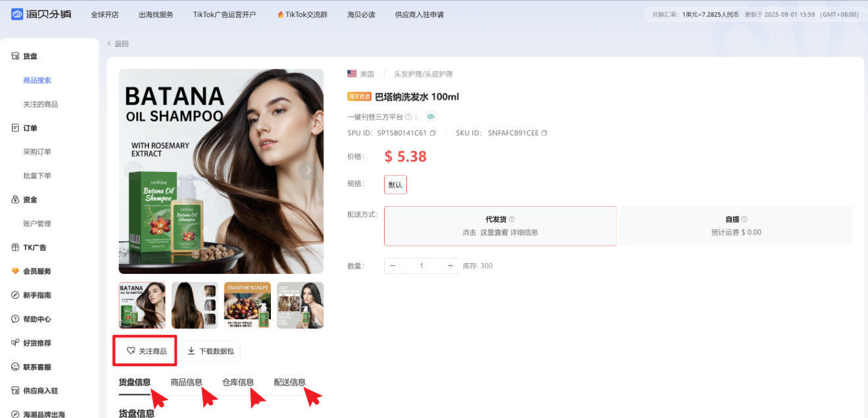This screenshot has width=868, height=418.
Task: Click help icon next to 代发货
Action: (512, 219)
